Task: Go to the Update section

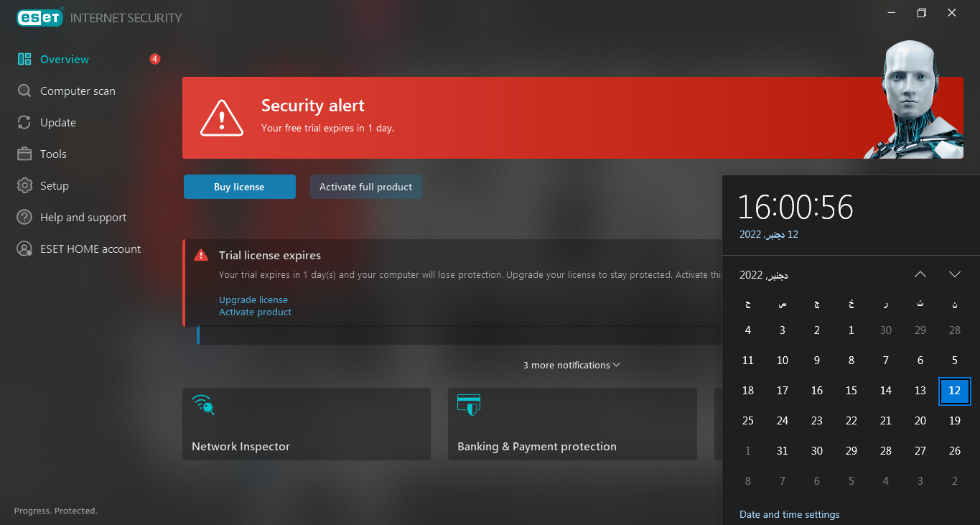Action: click(58, 123)
